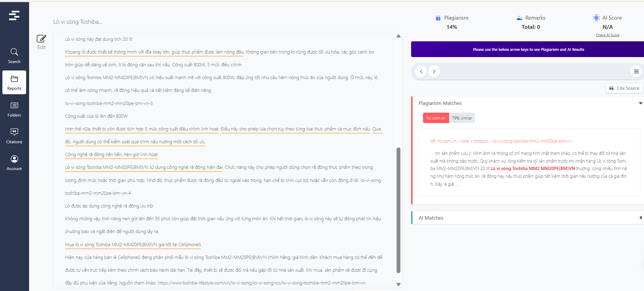Go to the next match result

(x=434, y=71)
